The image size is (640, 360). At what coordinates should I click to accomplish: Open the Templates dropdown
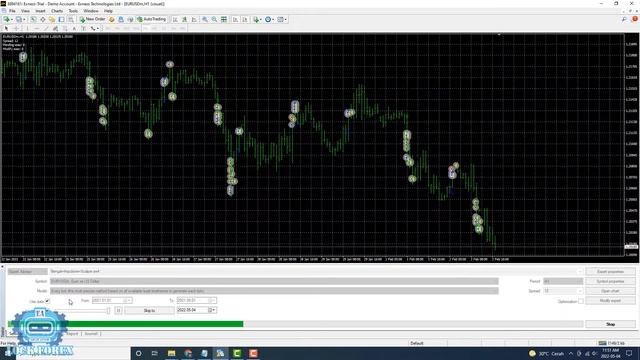tap(282, 19)
